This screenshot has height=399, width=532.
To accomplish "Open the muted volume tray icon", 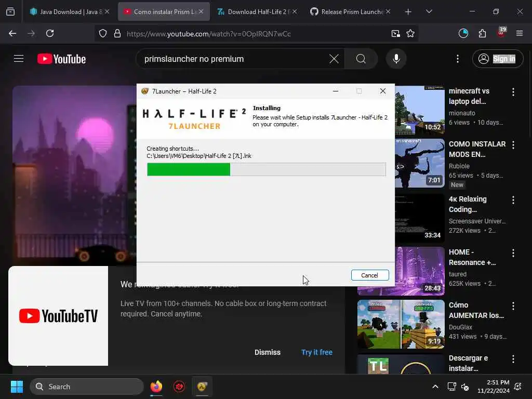I will point(465,387).
